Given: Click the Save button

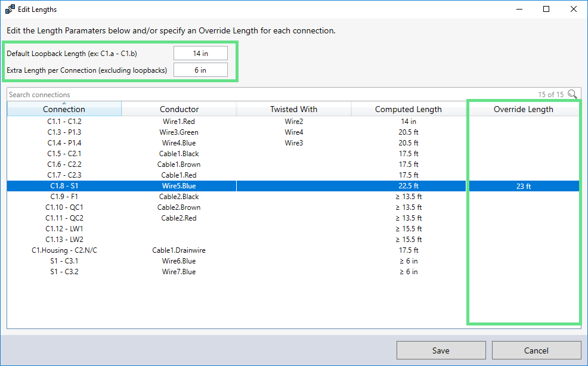Looking at the screenshot, I should tap(441, 351).
